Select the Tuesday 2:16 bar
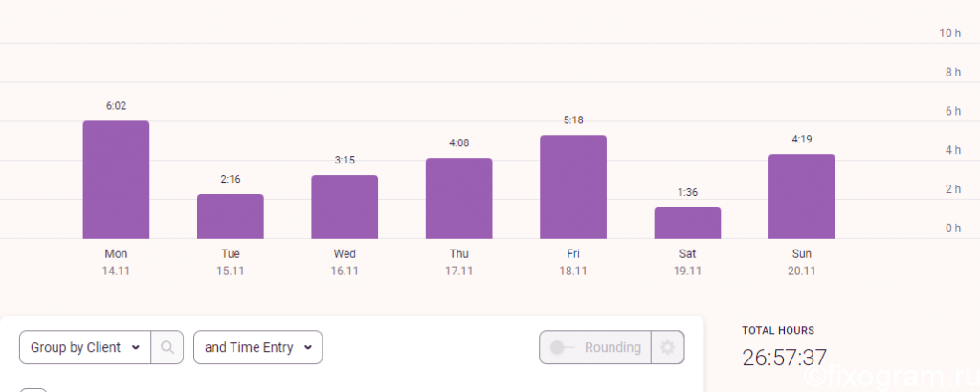Screen dimensions: 980x392 [231, 217]
